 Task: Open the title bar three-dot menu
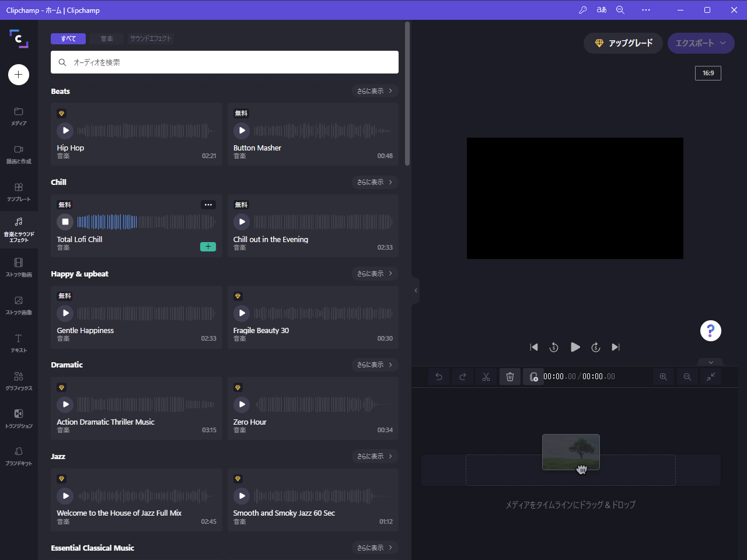(x=646, y=10)
